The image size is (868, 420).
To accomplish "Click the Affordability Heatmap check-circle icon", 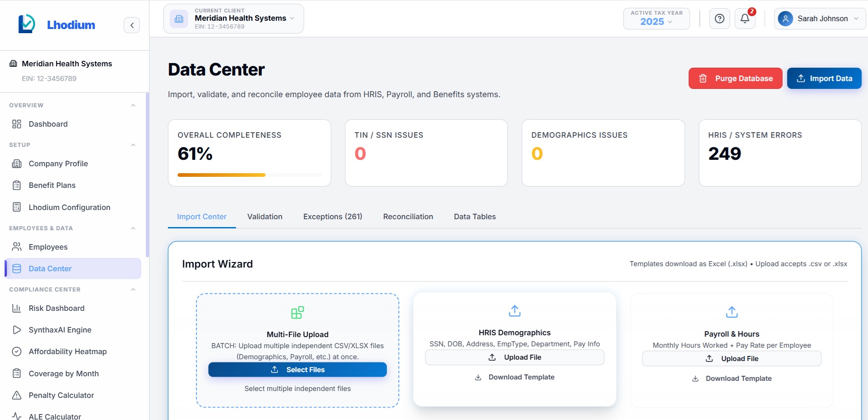I will (x=17, y=351).
